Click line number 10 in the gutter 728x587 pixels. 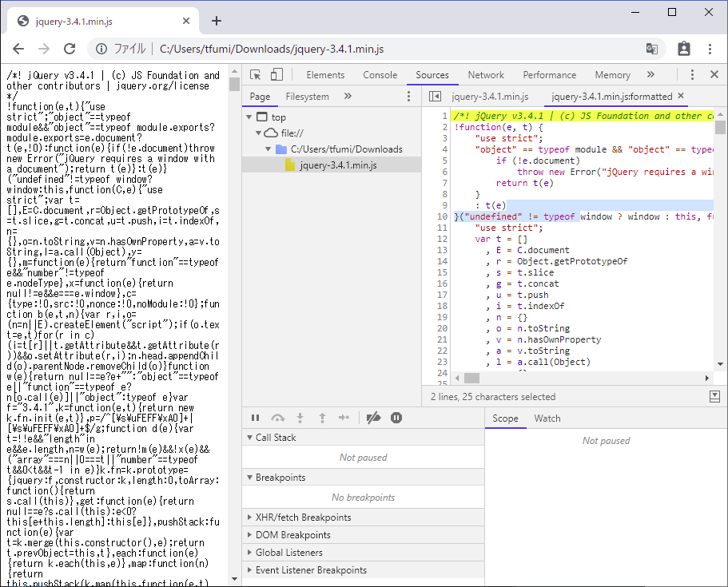click(x=442, y=216)
